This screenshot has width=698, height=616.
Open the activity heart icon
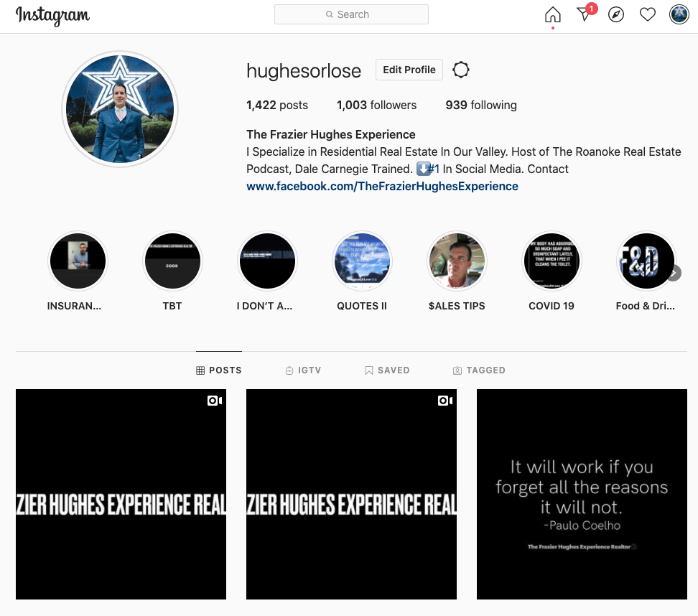coord(648,15)
